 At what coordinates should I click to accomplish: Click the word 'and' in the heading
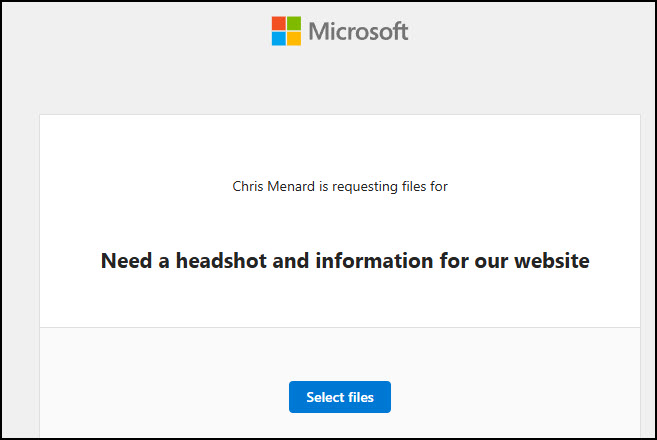(291, 261)
